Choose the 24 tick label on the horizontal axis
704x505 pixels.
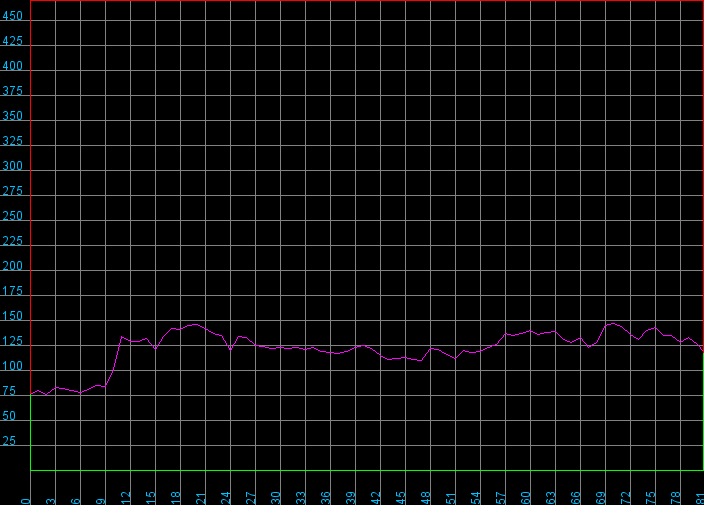tap(226, 498)
